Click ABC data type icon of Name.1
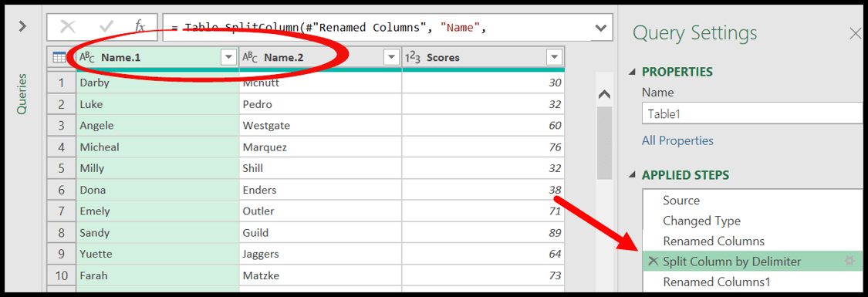This screenshot has width=868, height=297. coord(87,58)
